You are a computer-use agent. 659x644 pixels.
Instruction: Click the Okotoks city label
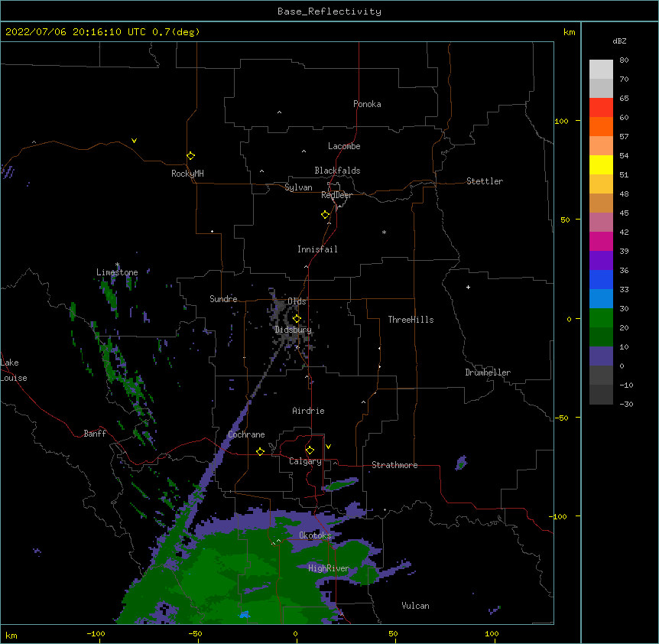315,535
